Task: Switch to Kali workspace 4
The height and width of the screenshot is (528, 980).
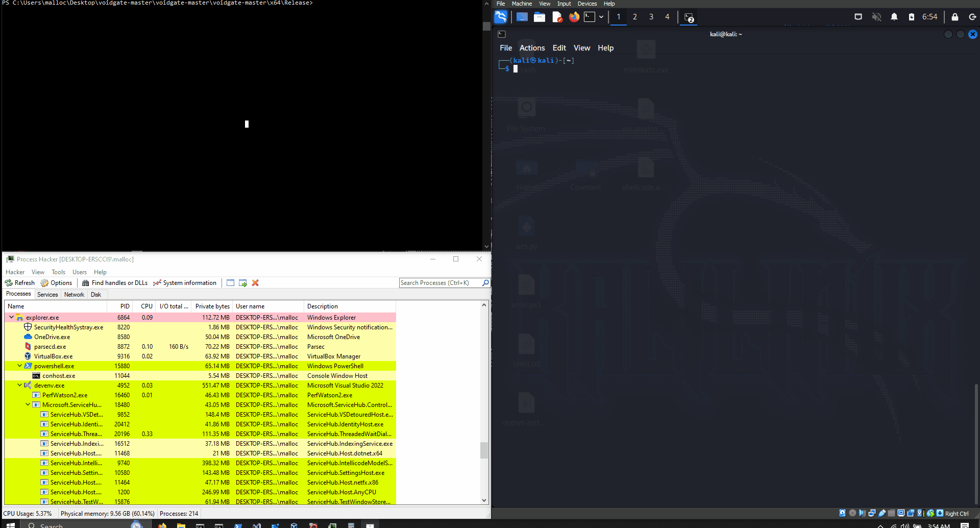Action: tap(667, 17)
